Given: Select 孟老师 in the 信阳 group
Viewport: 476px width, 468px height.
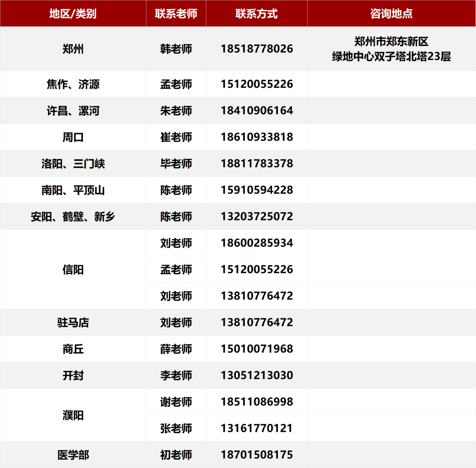Looking at the screenshot, I should click(x=176, y=270).
